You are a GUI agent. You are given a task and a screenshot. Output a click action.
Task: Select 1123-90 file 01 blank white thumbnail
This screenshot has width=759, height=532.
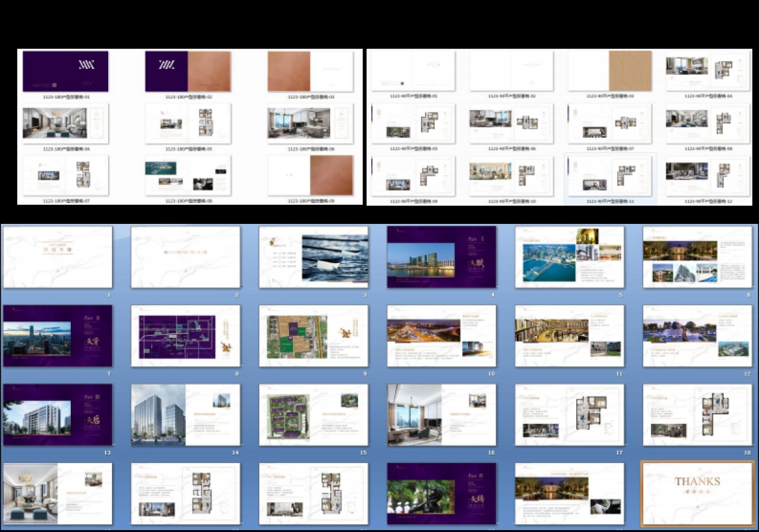click(413, 71)
